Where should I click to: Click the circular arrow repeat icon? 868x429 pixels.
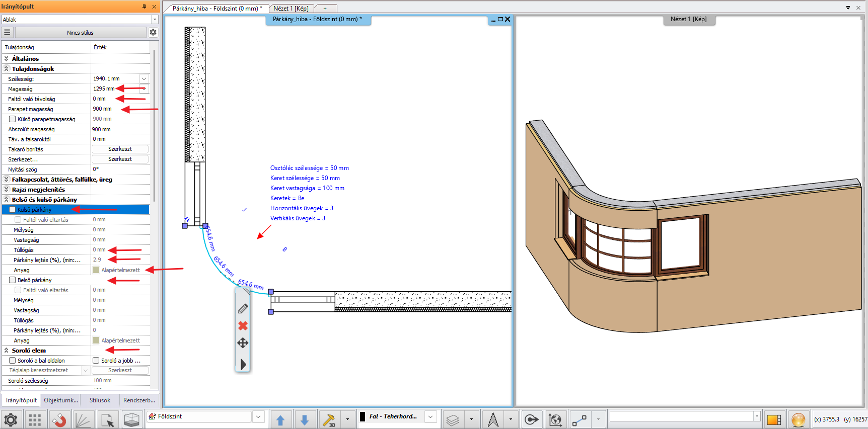(x=531, y=419)
